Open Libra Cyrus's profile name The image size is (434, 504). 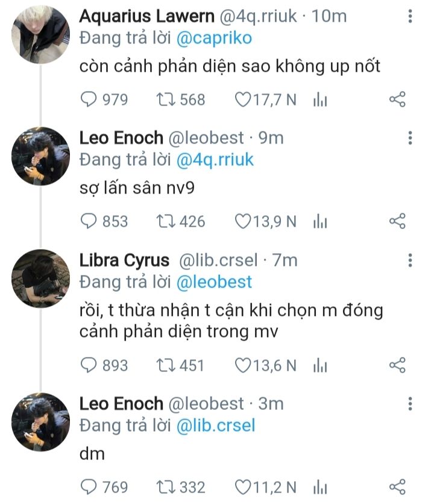point(124,260)
